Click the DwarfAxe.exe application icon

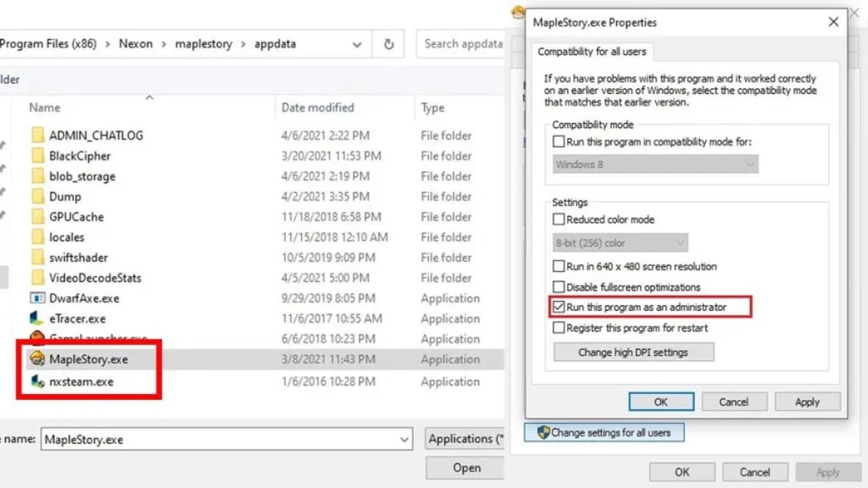(x=38, y=298)
